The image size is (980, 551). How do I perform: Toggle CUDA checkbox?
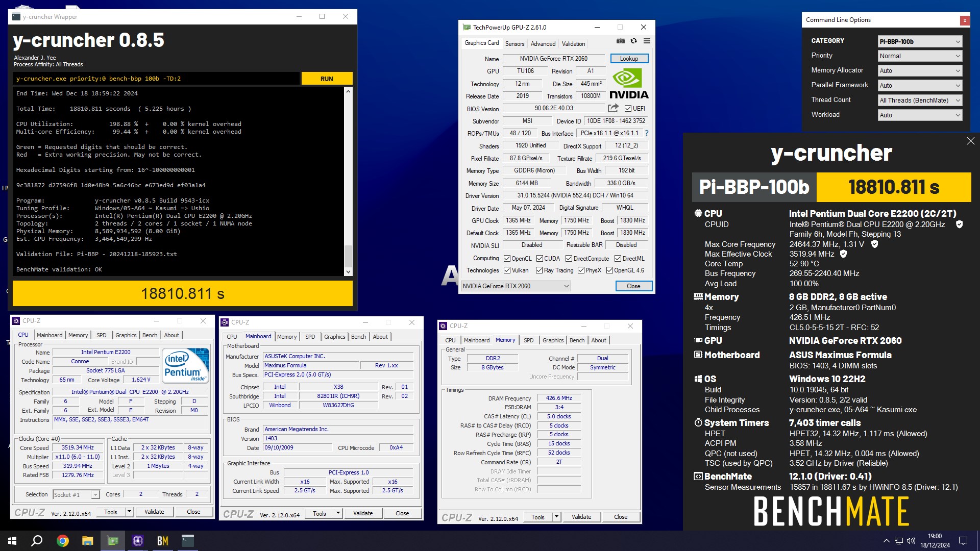pyautogui.click(x=540, y=259)
